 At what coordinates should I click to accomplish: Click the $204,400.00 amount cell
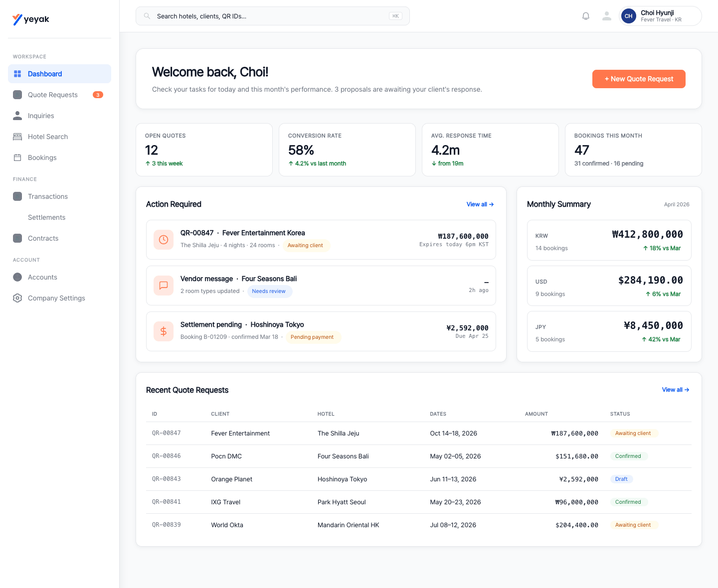(x=577, y=525)
